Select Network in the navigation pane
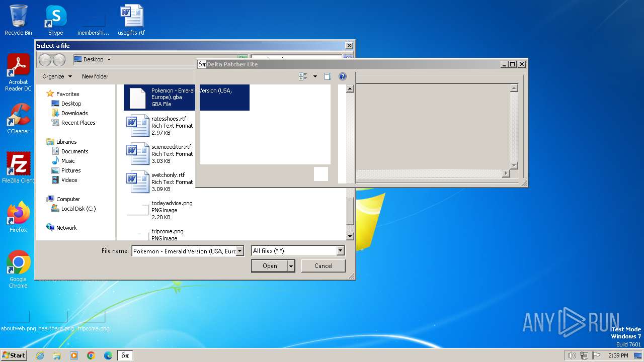 66,228
